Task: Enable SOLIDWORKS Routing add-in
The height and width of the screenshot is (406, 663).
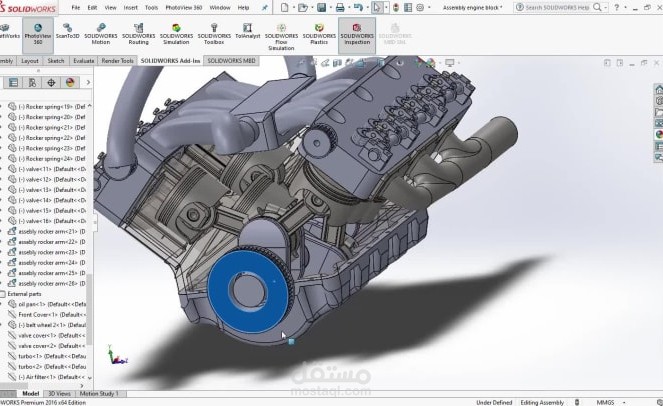Action: [x=139, y=34]
